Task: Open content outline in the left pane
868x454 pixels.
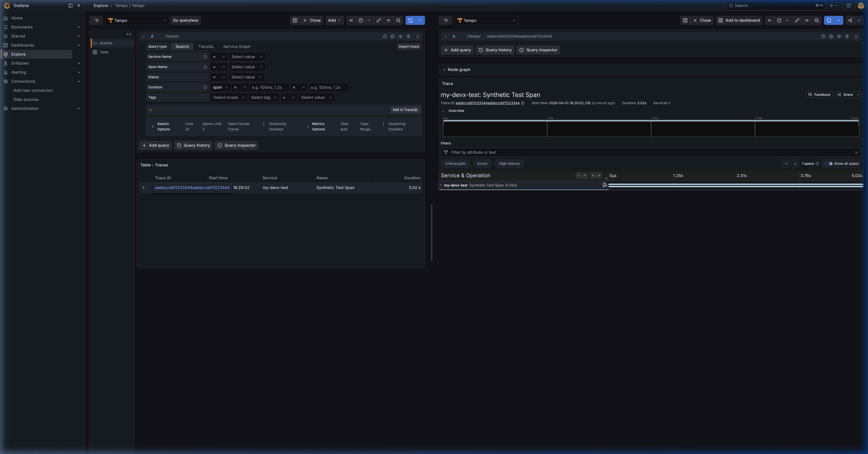Action: [x=96, y=20]
